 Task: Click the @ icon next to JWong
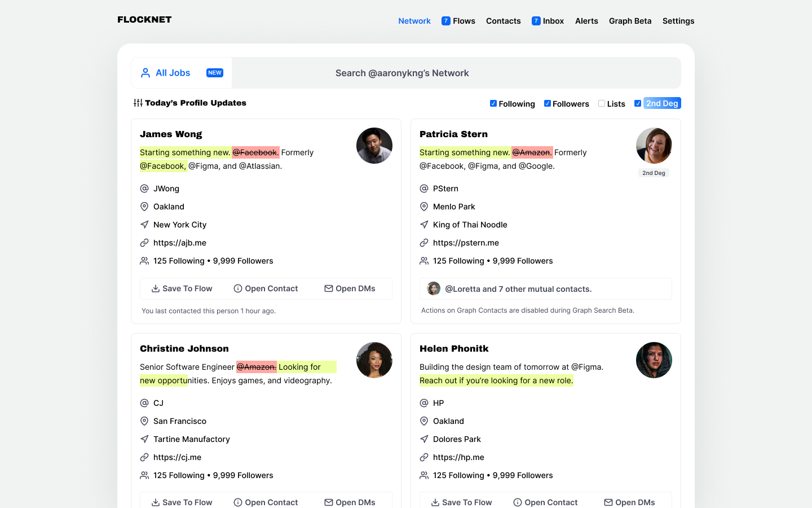coord(144,189)
